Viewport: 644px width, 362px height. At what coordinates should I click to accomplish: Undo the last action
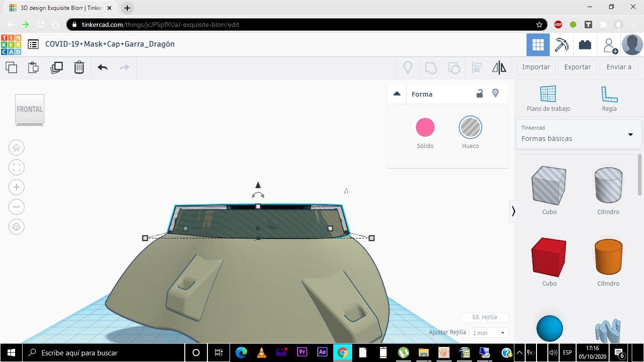pos(103,67)
